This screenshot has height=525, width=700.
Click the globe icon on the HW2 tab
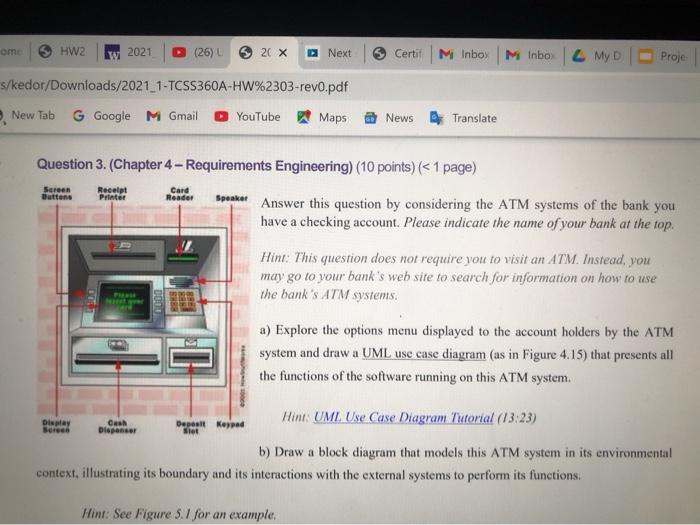[x=45, y=51]
